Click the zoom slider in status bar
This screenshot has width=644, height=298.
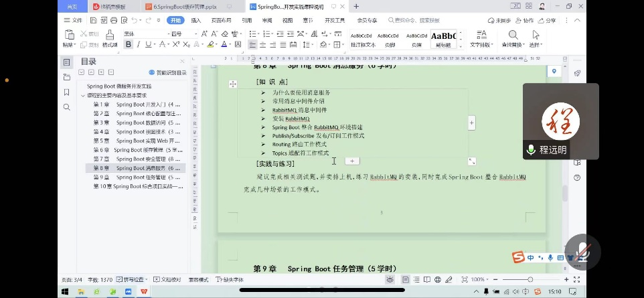coord(530,279)
